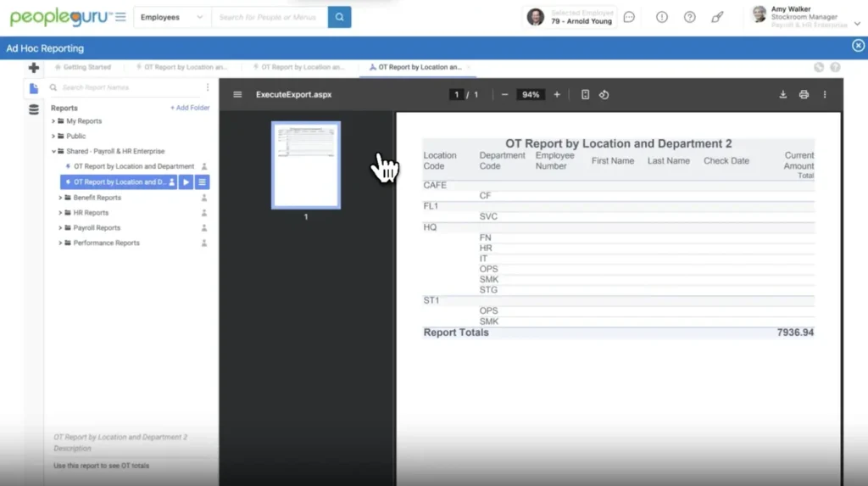Open the chat messages icon

[629, 17]
